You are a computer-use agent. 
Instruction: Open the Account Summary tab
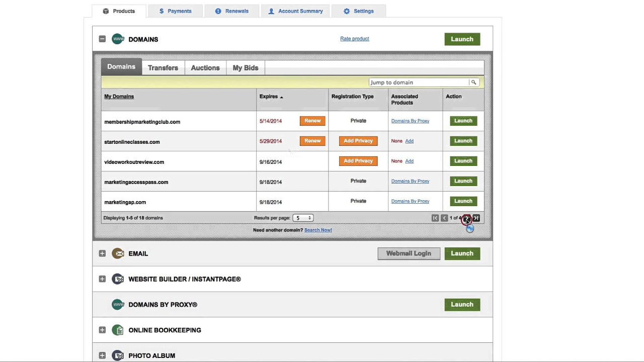(295, 11)
